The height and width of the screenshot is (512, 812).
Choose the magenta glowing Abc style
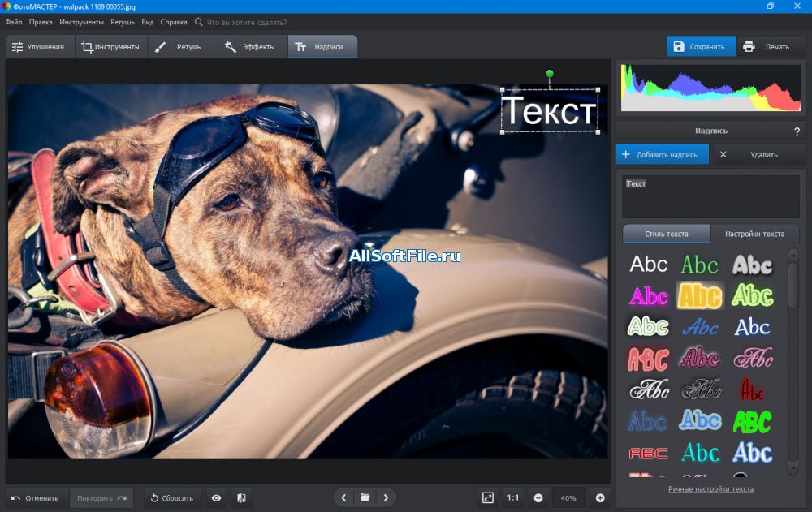tap(648, 296)
